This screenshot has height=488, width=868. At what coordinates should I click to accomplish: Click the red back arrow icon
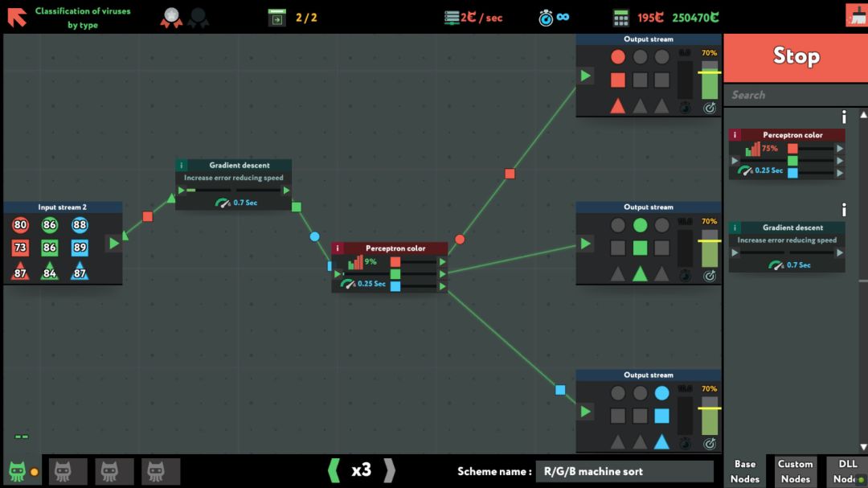17,17
